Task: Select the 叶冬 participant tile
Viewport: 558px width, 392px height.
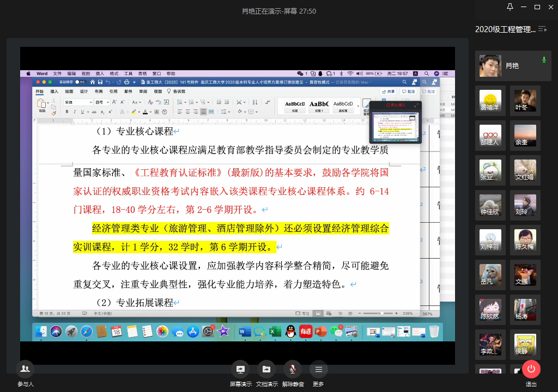Action: coord(525,101)
